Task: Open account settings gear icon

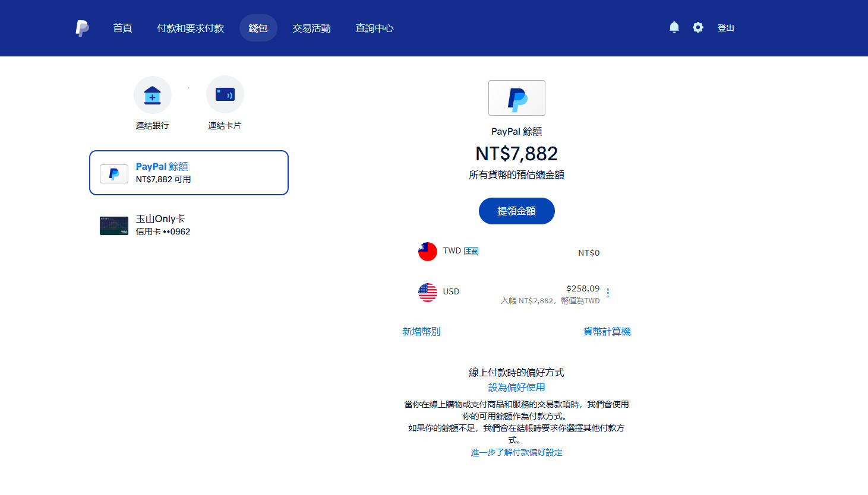Action: (x=697, y=27)
